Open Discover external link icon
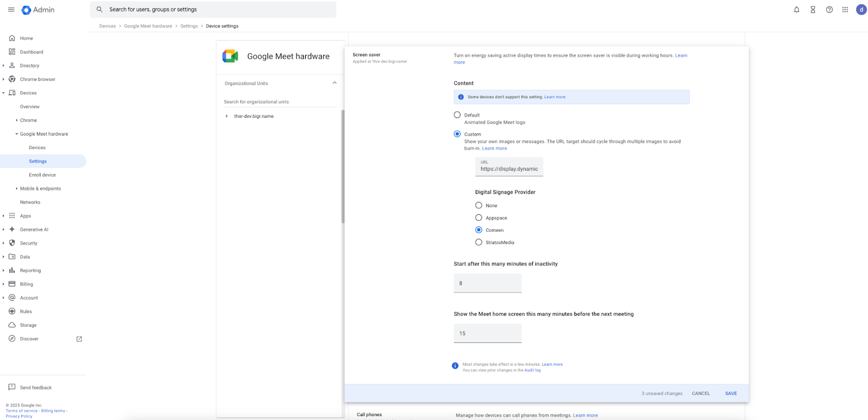Screen dimensions: 868x420 pos(79,339)
